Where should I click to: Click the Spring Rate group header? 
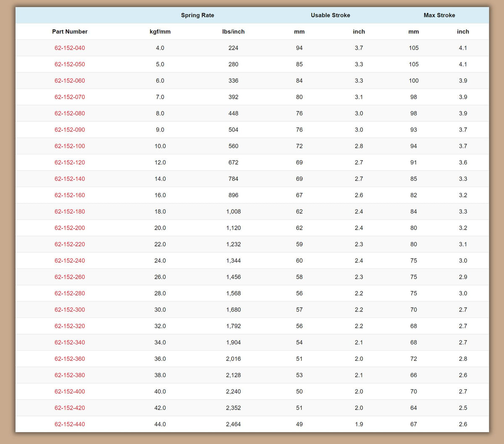(x=197, y=15)
